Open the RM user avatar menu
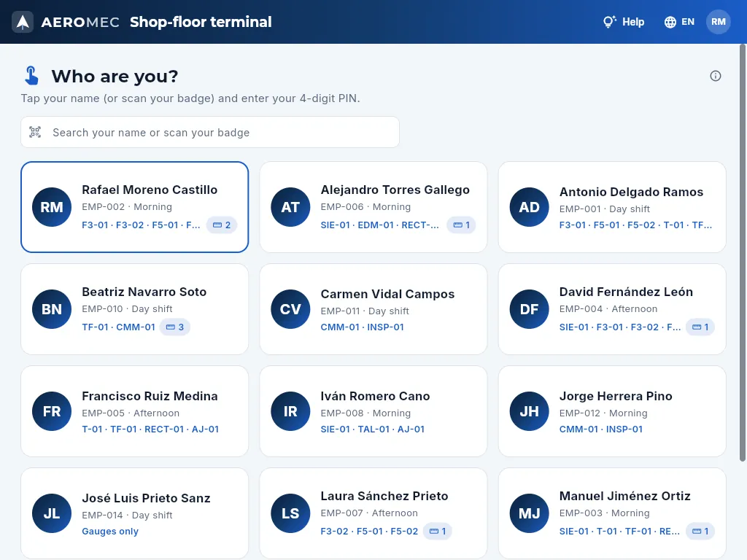Image resolution: width=747 pixels, height=560 pixels. pos(718,22)
